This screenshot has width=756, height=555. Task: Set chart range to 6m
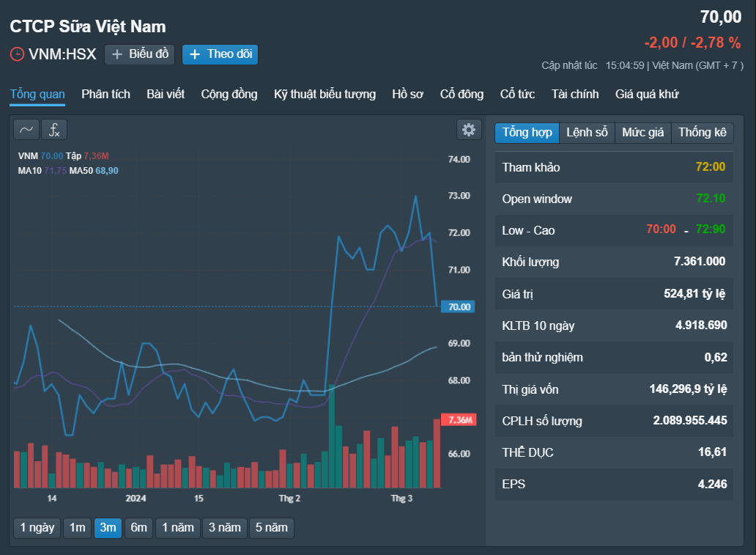139,528
